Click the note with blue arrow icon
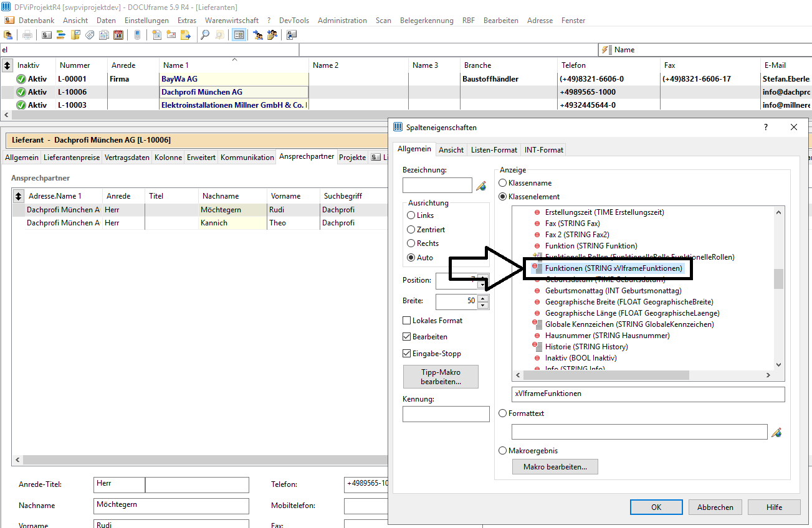812x528 pixels. click(185, 35)
